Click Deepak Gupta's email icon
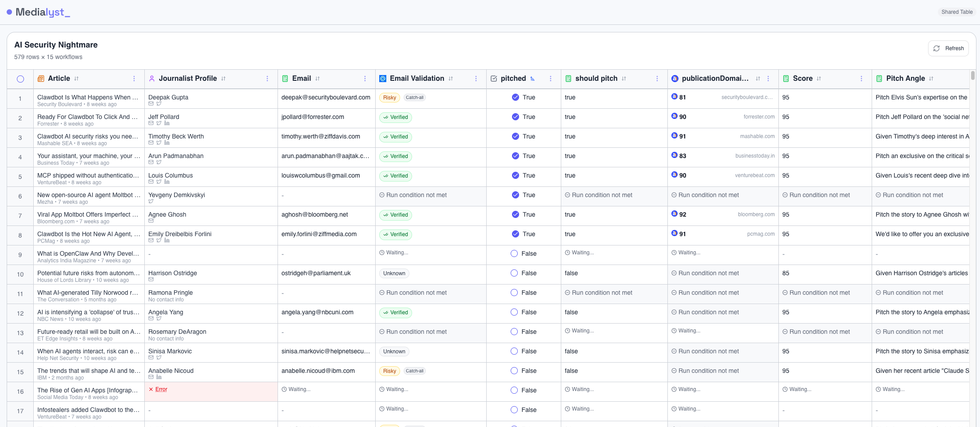 (151, 104)
